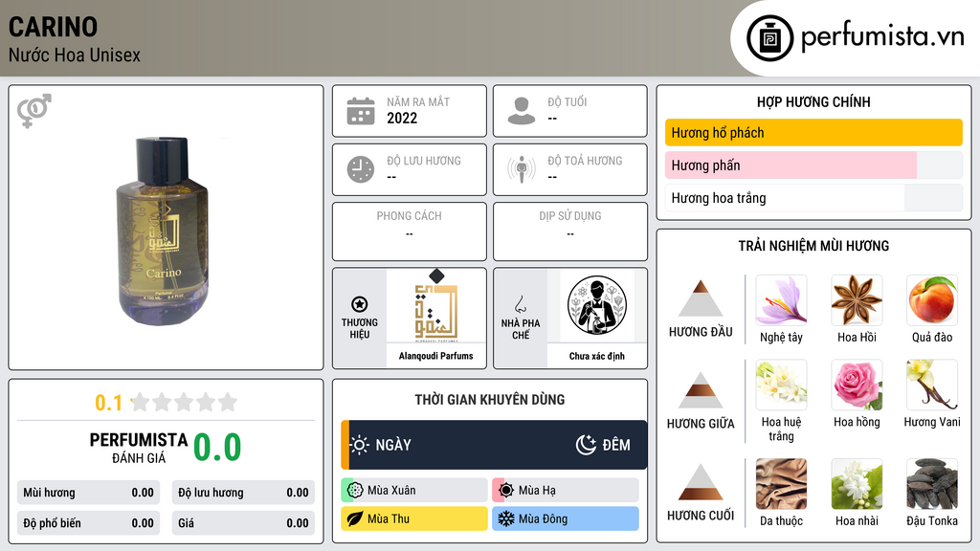Click the Hương đầu pyramid icon
The width and height of the screenshot is (980, 551).
click(701, 298)
